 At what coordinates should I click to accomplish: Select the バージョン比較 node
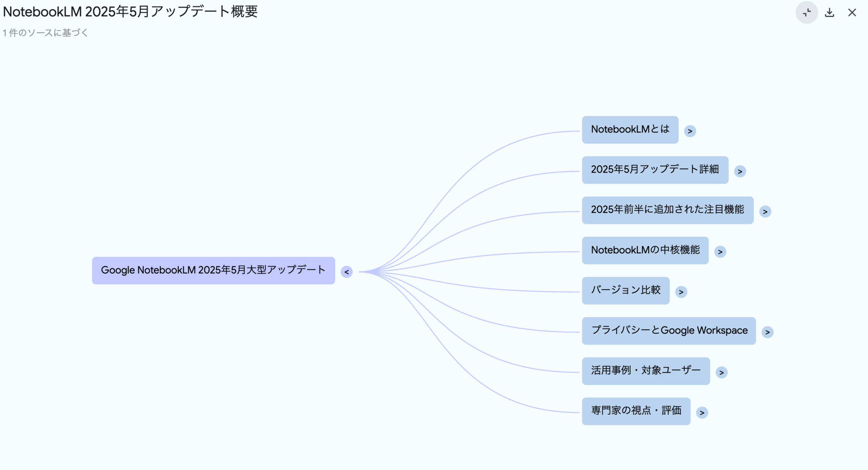click(626, 290)
